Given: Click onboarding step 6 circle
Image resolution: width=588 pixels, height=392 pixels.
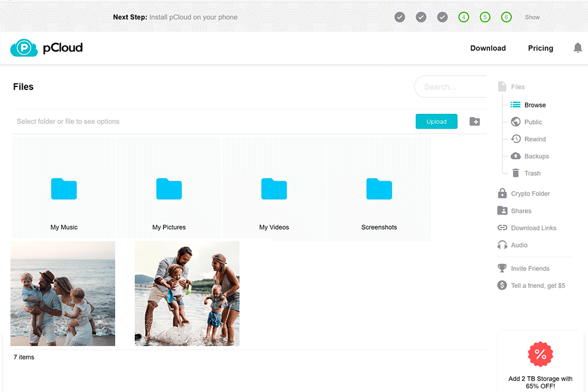Looking at the screenshot, I should (507, 17).
